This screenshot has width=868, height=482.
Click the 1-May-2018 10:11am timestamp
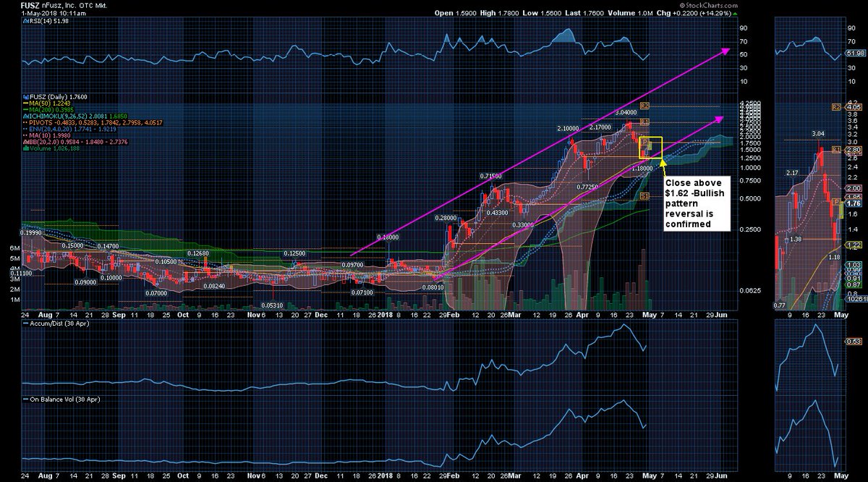53,13
